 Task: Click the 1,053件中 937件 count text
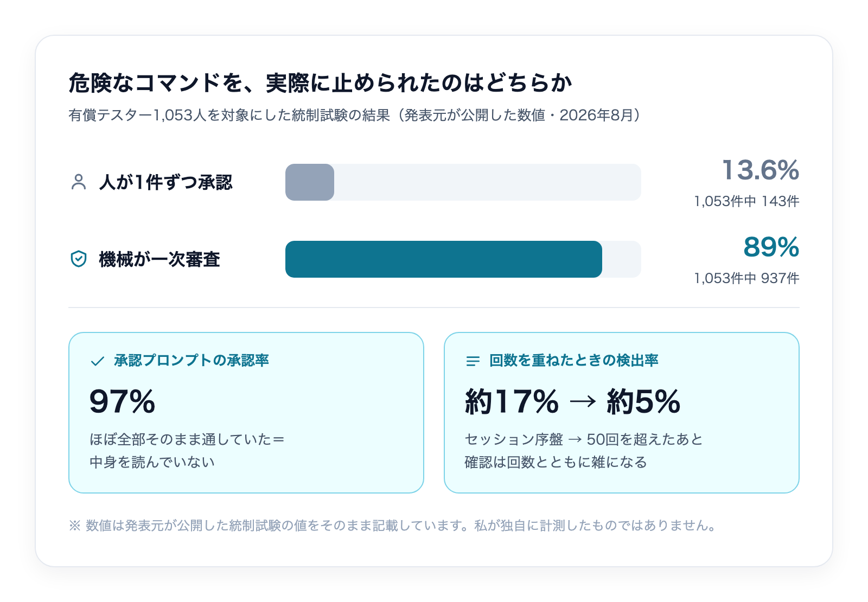coord(746,278)
